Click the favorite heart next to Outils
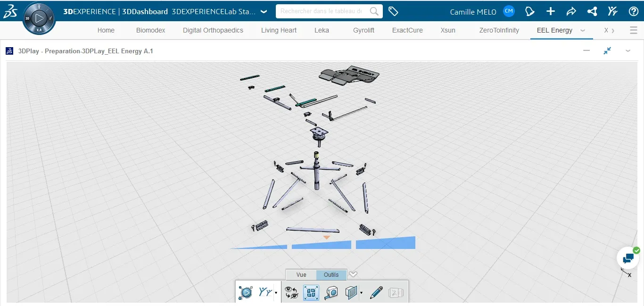This screenshot has width=644, height=306. pos(353,274)
